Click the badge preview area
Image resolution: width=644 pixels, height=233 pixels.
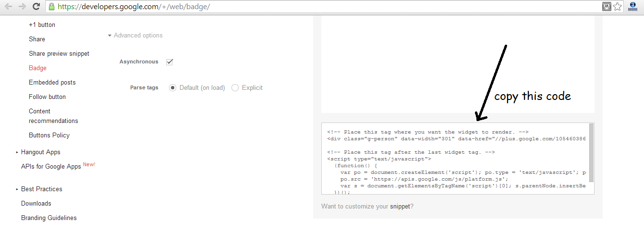coord(458,64)
